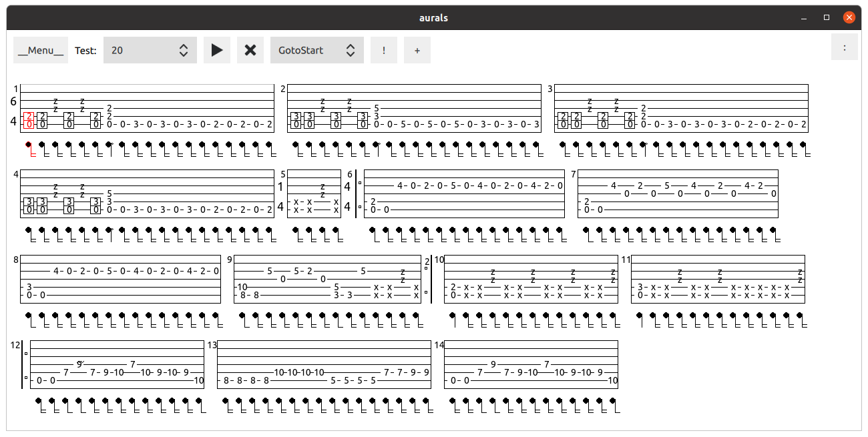
Task: Maximize the aurals window
Action: (x=827, y=17)
